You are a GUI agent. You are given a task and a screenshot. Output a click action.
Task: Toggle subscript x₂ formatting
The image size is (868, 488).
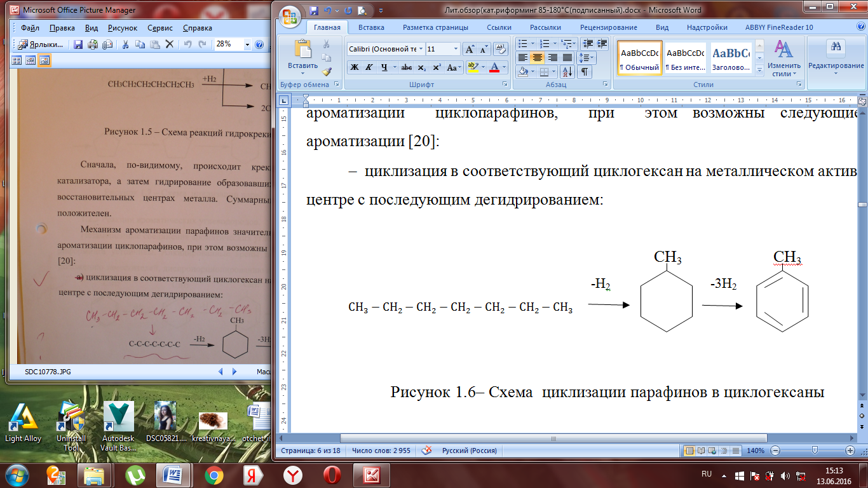coord(422,67)
